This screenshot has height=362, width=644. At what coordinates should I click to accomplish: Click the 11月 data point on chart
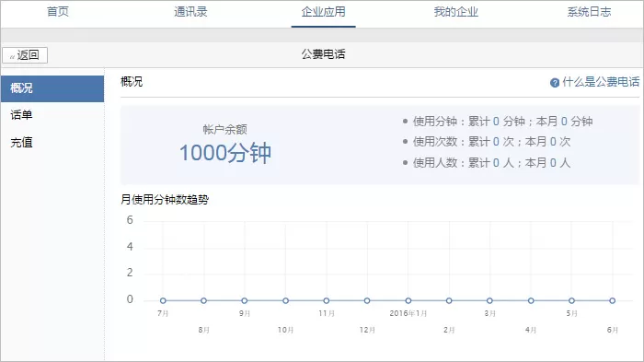[326, 300]
